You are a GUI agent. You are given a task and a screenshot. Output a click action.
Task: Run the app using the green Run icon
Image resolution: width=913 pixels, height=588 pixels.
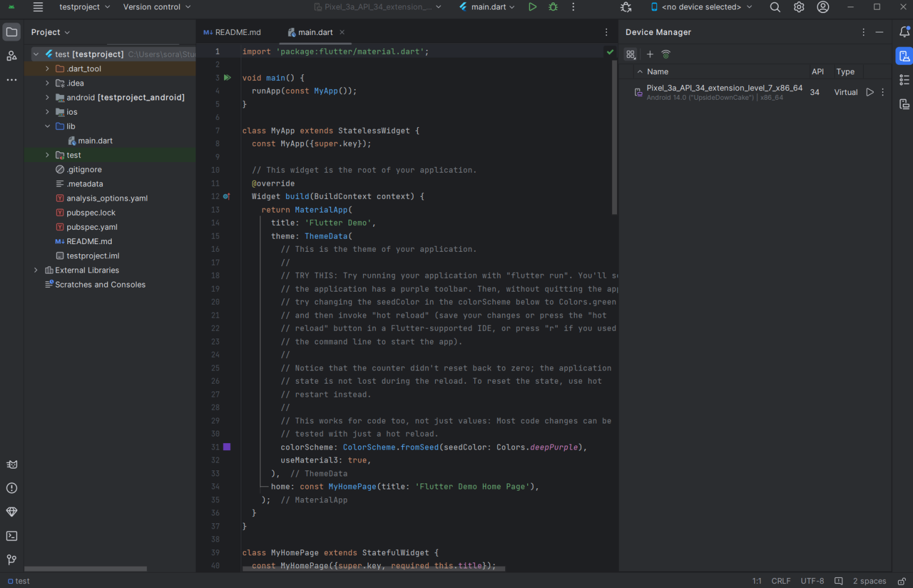coord(532,7)
